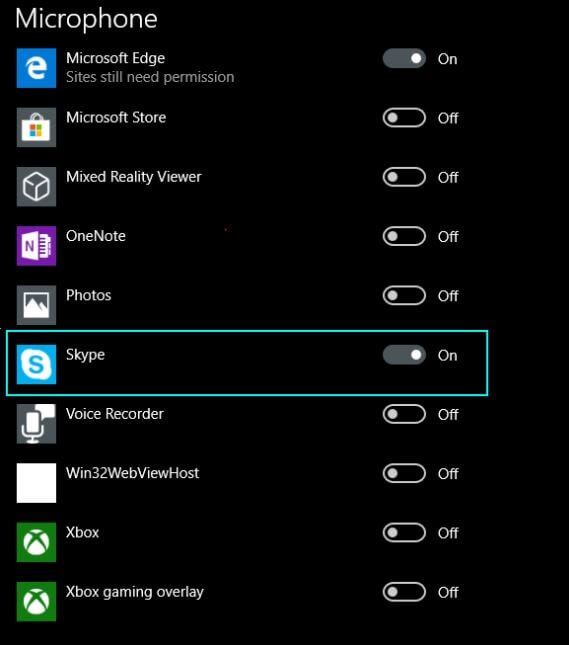Click the 'Microsoft Store' label
This screenshot has height=645, width=569.
pos(116,117)
